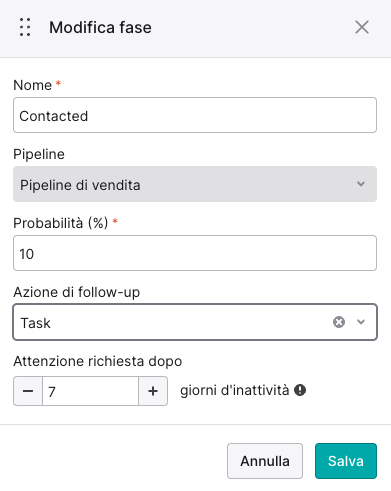Close the Modifica fase dialog
The image size is (391, 491).
[362, 27]
